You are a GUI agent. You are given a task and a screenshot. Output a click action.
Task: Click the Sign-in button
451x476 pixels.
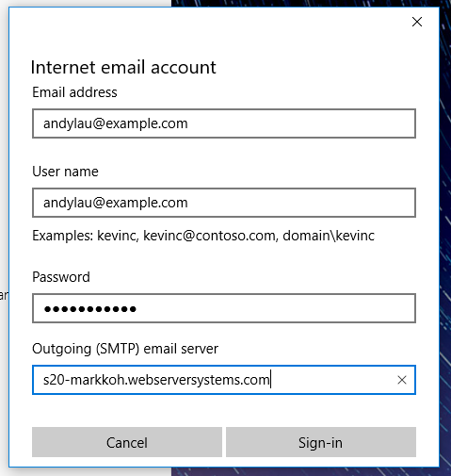[x=321, y=442]
